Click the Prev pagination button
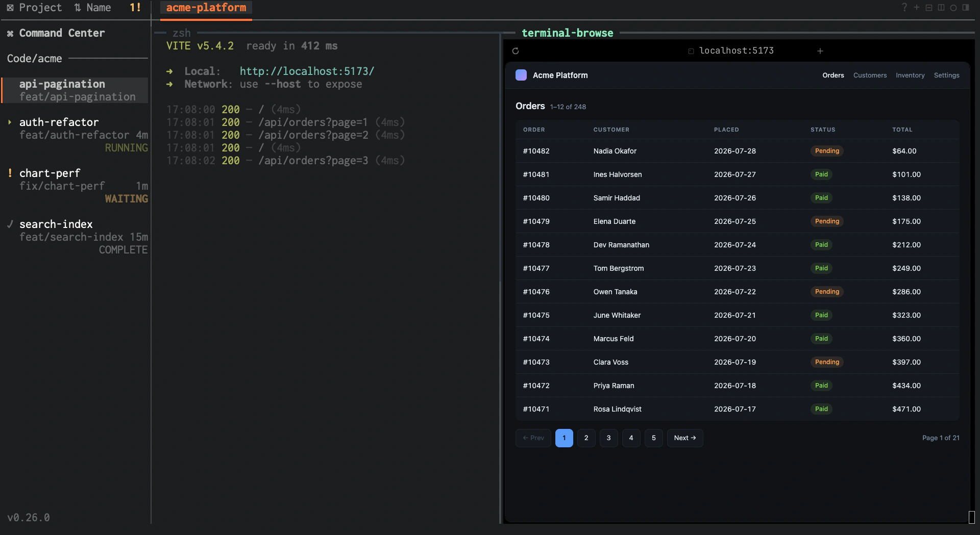Screen dimensions: 980x535 pos(533,438)
